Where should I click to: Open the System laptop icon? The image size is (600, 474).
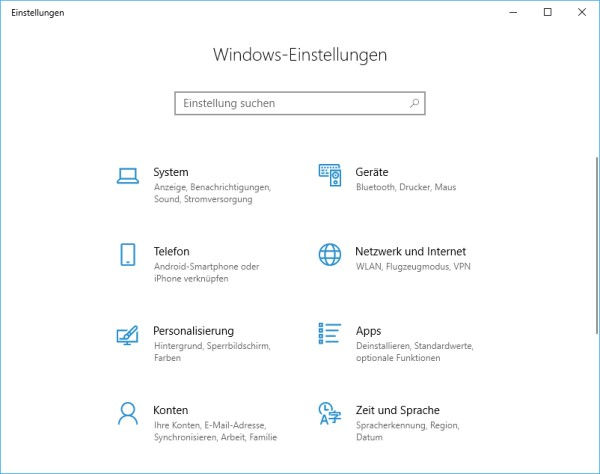click(128, 176)
